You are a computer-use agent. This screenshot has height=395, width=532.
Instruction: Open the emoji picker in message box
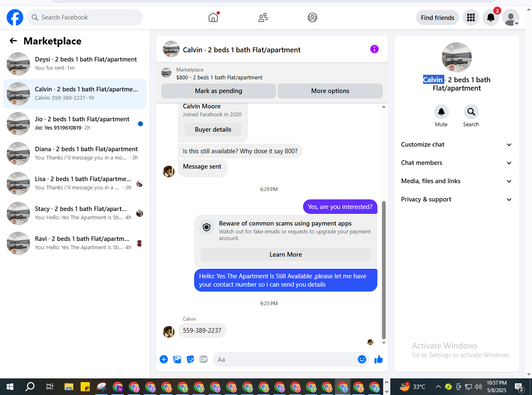362,359
